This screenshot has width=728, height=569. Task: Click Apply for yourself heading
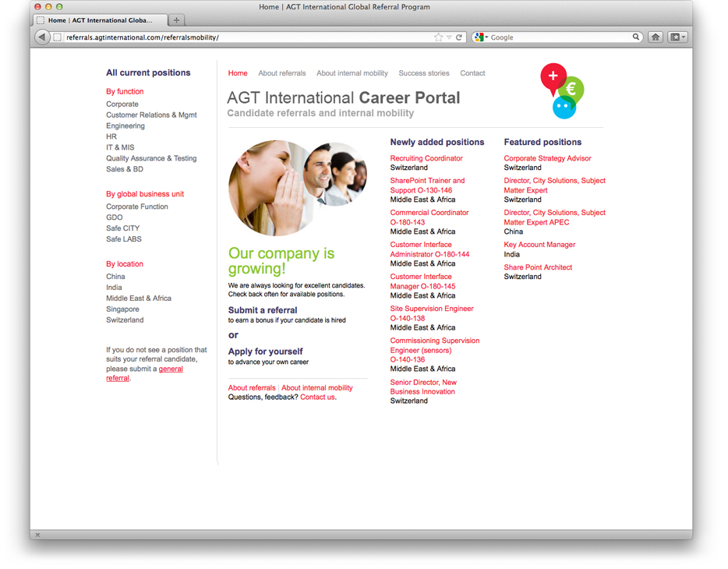tap(265, 352)
